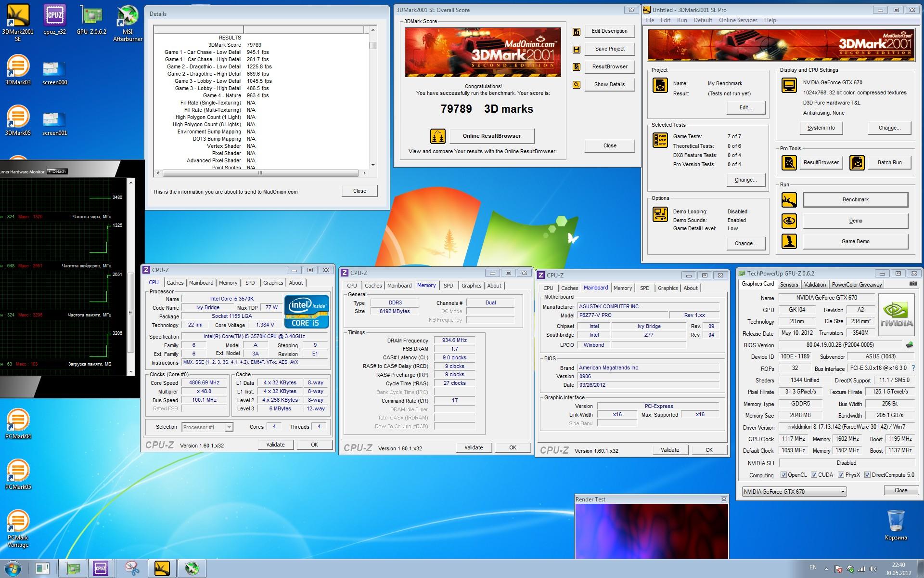Open the Recycle Bin on the desktop
Screen dimensions: 924x578
point(896,525)
